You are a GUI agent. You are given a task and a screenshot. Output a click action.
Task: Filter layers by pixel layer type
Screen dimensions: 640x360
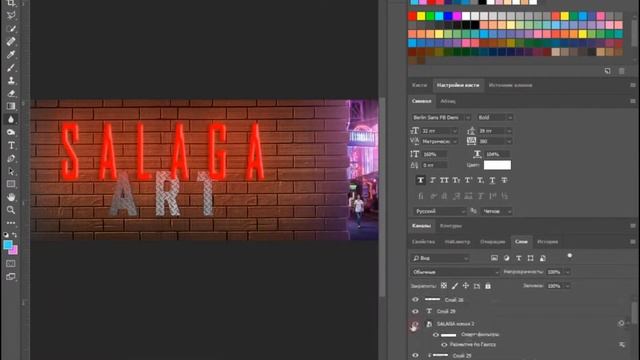click(494, 258)
